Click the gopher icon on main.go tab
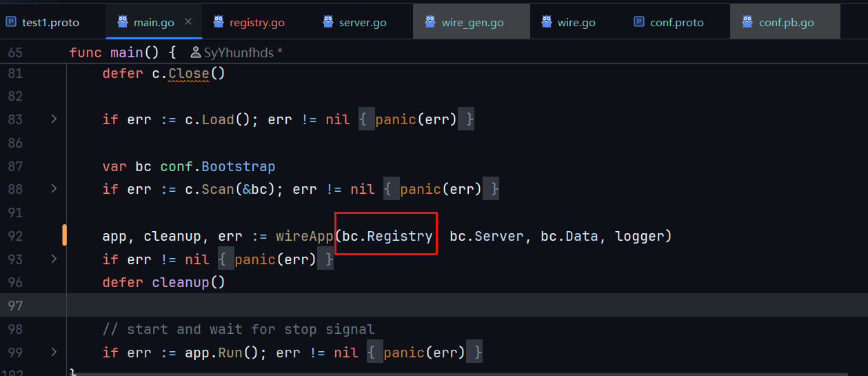The image size is (868, 376). click(x=123, y=22)
